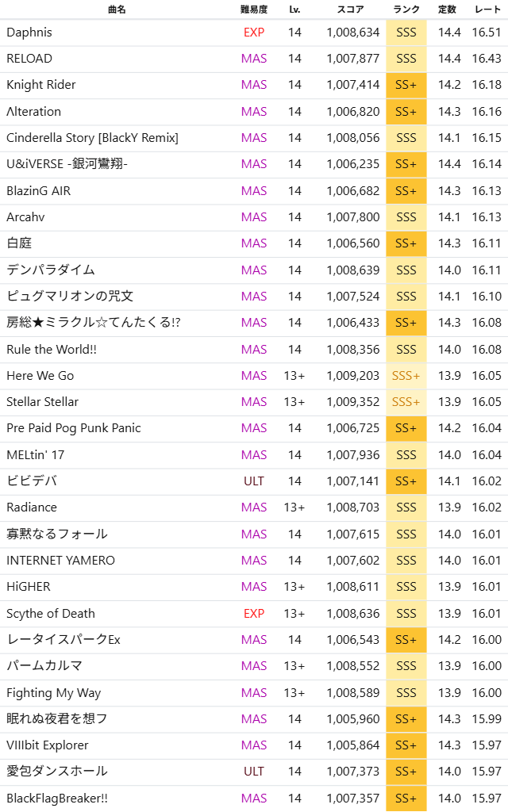Open the Stellar Stellar song entry

coord(42,402)
